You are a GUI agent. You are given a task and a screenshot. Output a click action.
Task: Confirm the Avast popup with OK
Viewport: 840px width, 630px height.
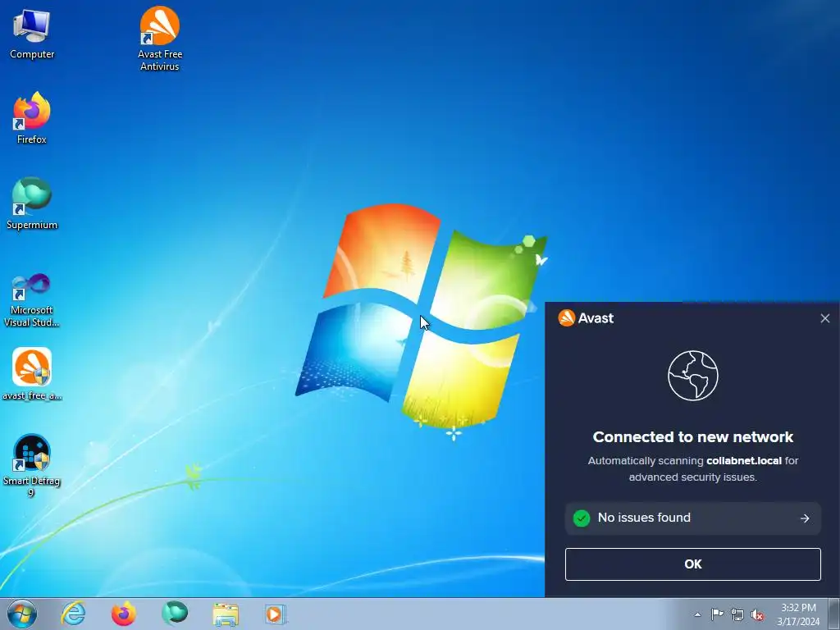point(692,564)
